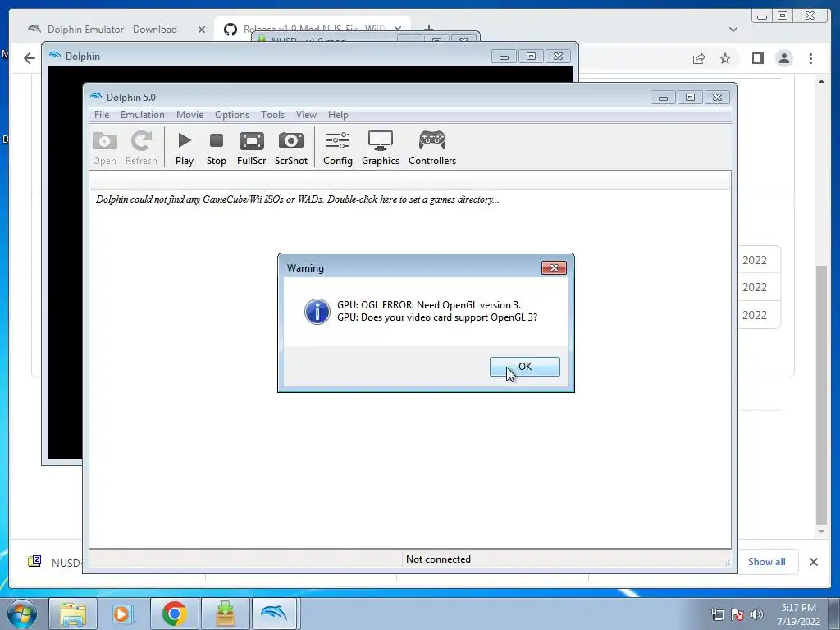The height and width of the screenshot is (630, 840).
Task: Click the Chrome taskbar icon
Action: coord(174,614)
